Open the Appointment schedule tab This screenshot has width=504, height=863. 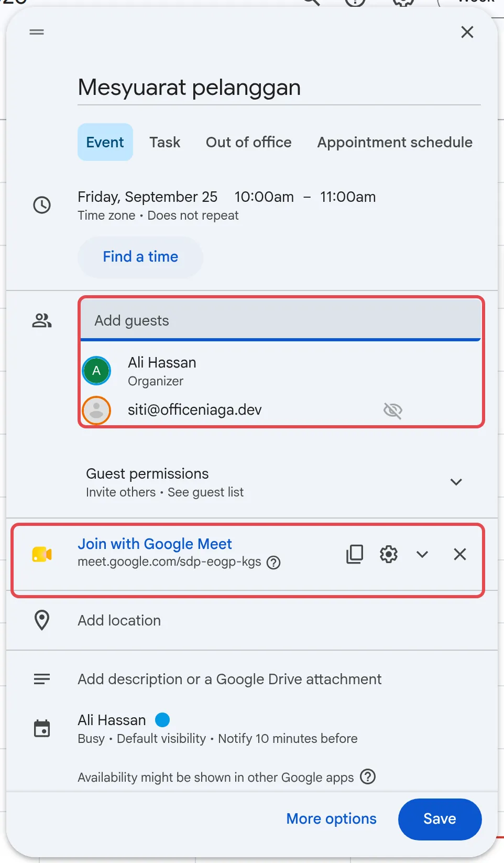395,142
